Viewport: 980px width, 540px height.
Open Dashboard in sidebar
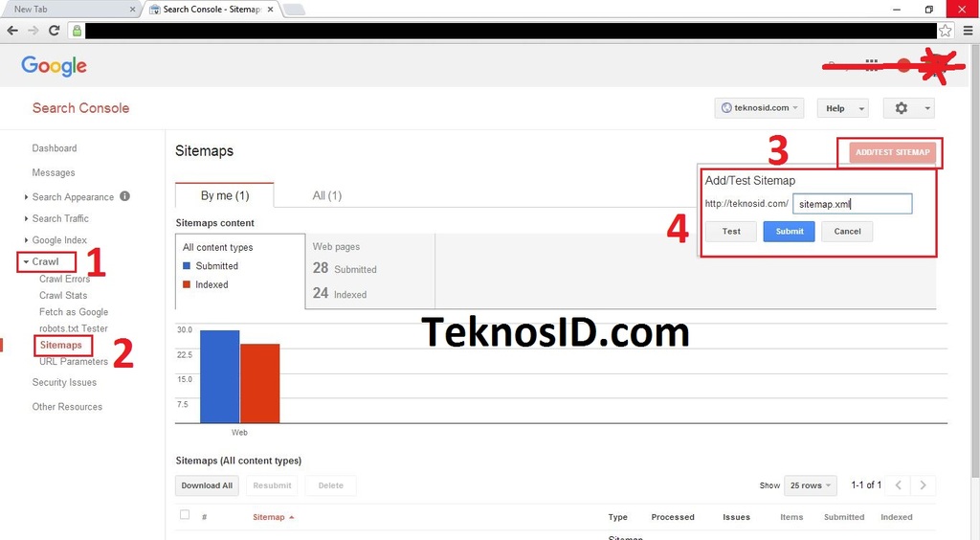tap(55, 148)
